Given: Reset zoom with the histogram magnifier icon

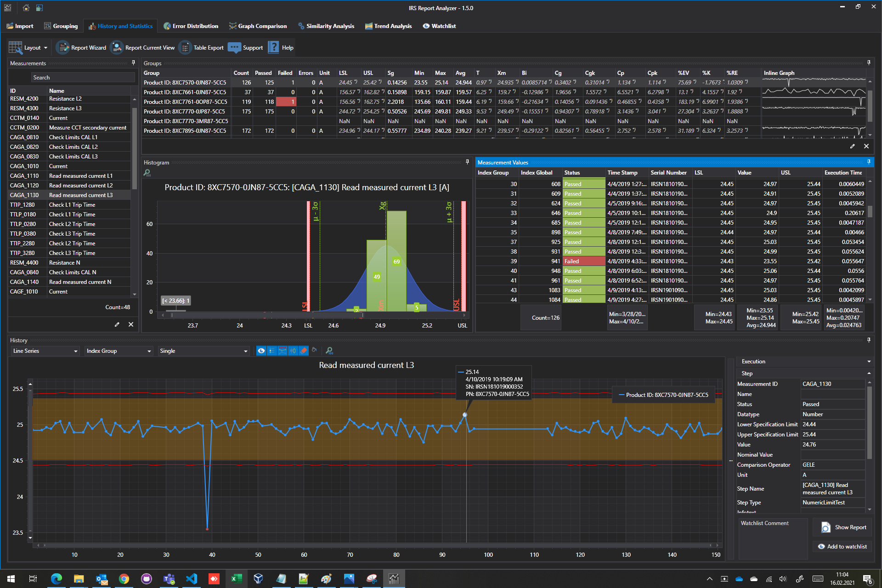Looking at the screenshot, I should [x=147, y=173].
